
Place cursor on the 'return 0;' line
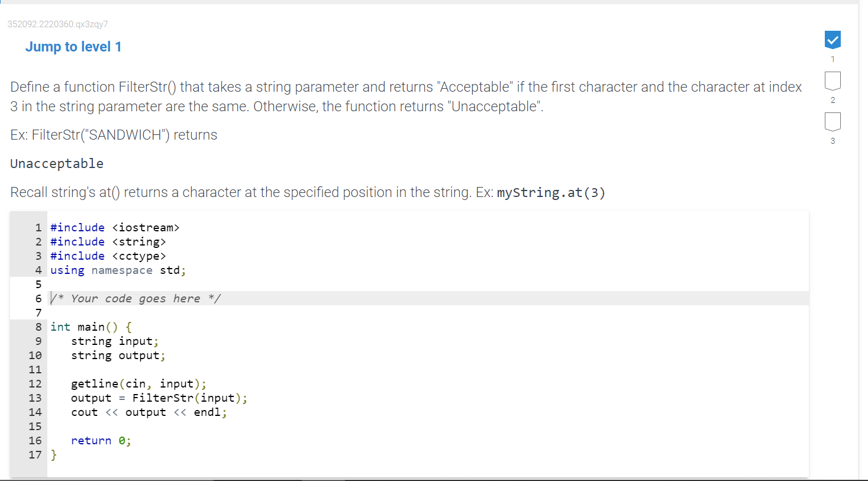click(101, 440)
